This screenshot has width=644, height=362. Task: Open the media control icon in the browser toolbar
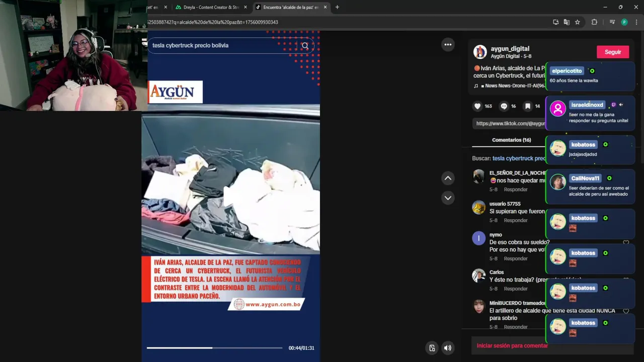pyautogui.click(x=612, y=22)
